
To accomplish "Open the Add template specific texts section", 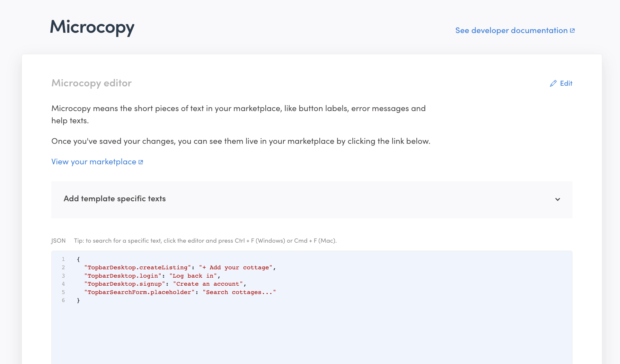I will pyautogui.click(x=115, y=199).
